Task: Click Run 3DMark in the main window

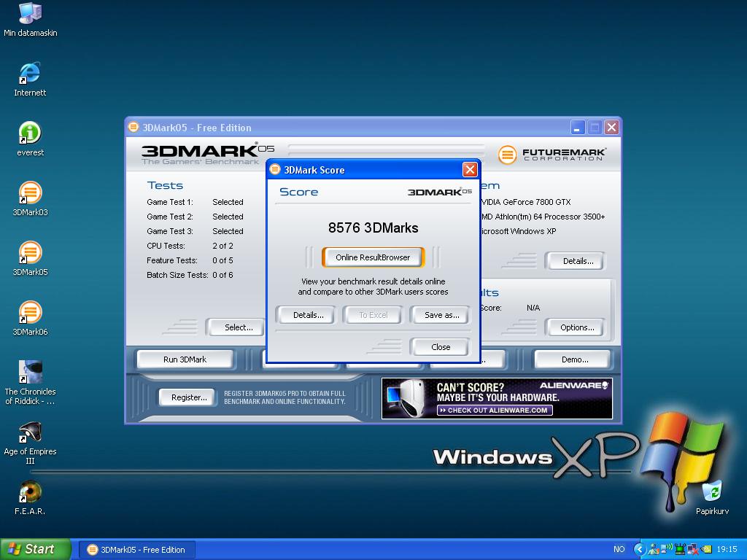Action: (x=185, y=359)
